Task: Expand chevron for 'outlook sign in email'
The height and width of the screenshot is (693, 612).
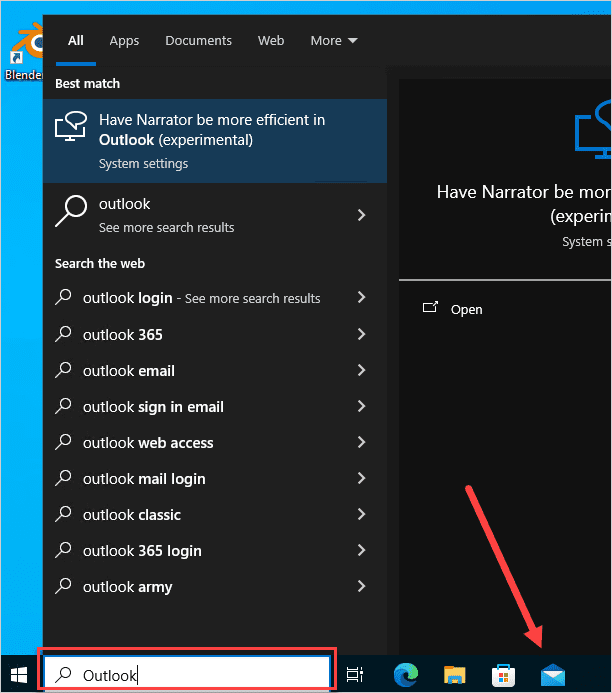Action: [361, 406]
